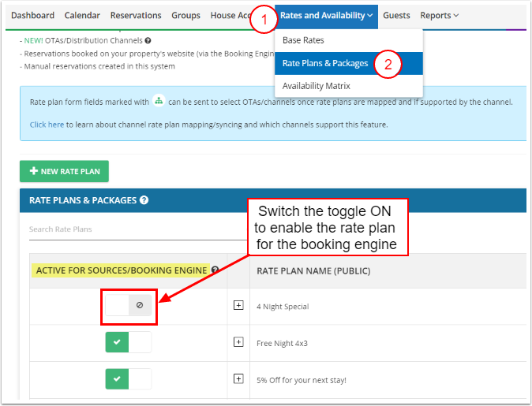Go to the Calendar tab

(x=82, y=16)
